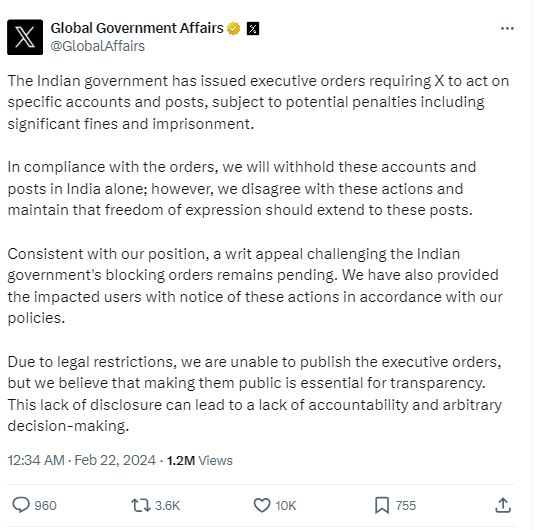Click the paragraph starting "Due to legal restrictions"

[x=255, y=394]
